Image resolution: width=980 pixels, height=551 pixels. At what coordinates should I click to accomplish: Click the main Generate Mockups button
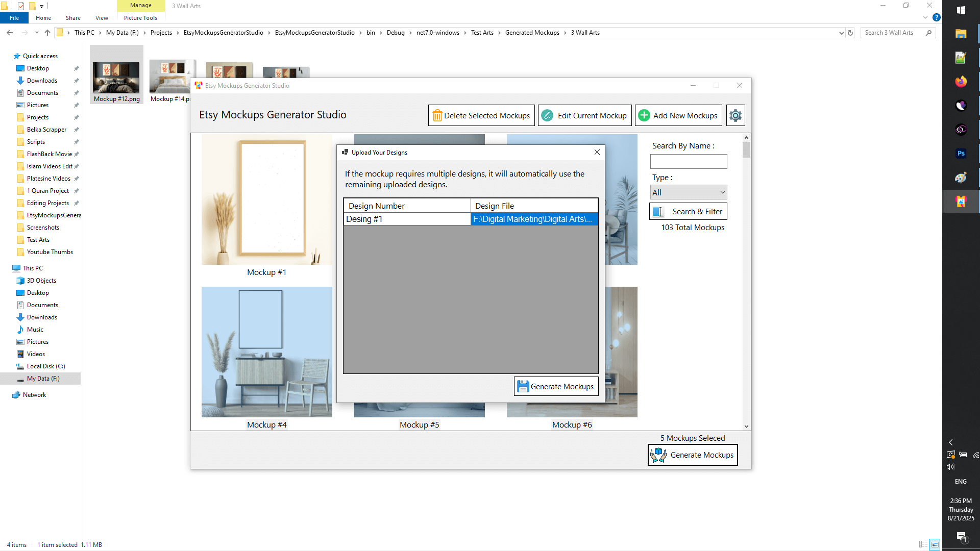point(693,455)
